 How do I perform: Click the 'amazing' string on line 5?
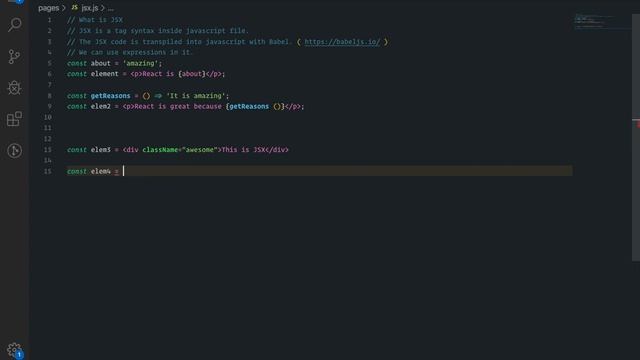click(140, 63)
